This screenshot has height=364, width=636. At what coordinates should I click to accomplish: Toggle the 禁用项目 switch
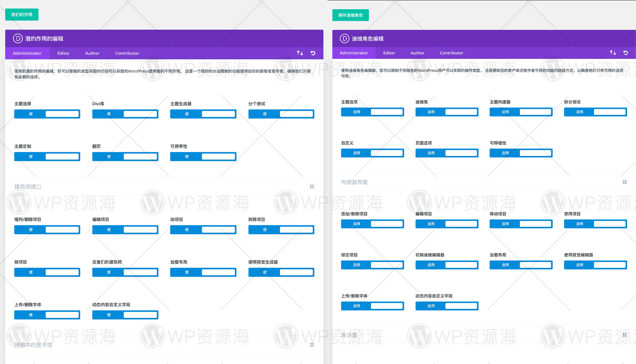(x=595, y=224)
